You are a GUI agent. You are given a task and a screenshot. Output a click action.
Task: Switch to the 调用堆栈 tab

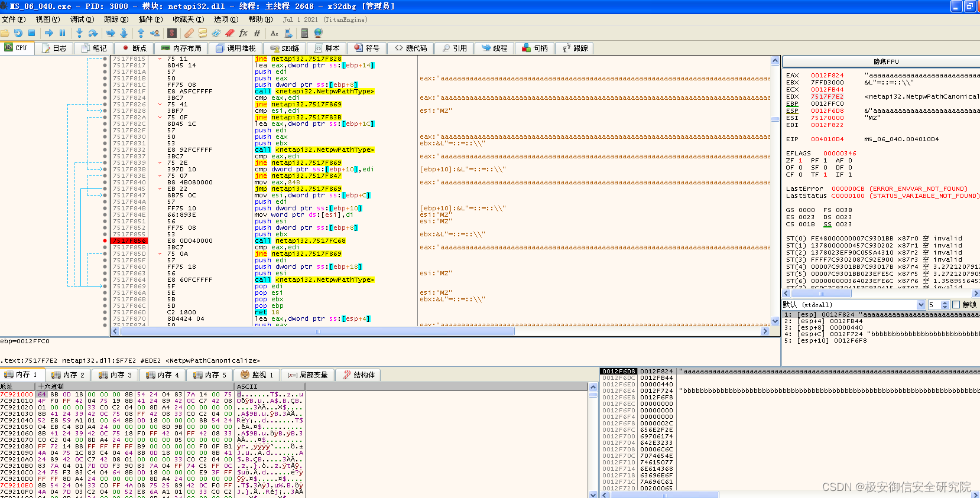[x=236, y=48]
